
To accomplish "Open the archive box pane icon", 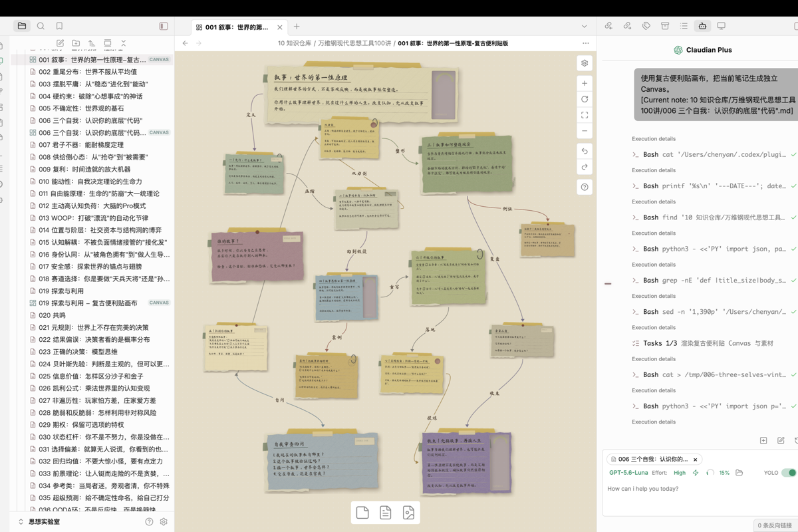I will tap(665, 26).
